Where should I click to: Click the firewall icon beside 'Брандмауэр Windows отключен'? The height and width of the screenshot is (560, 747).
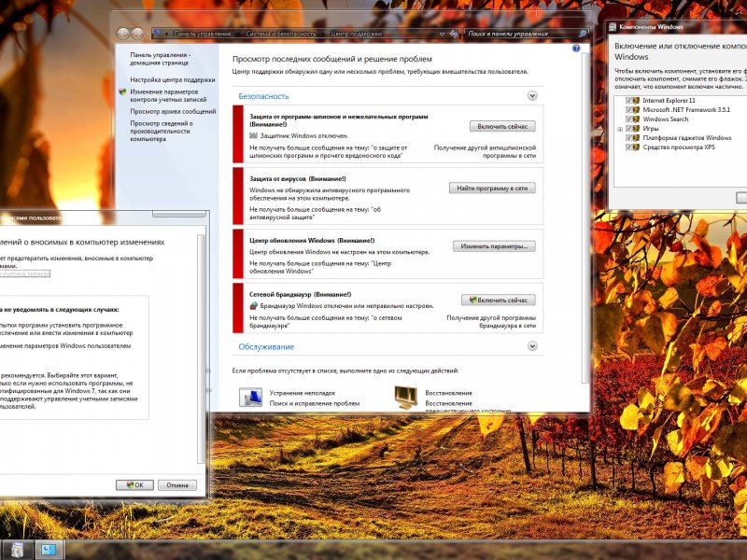pyautogui.click(x=253, y=306)
